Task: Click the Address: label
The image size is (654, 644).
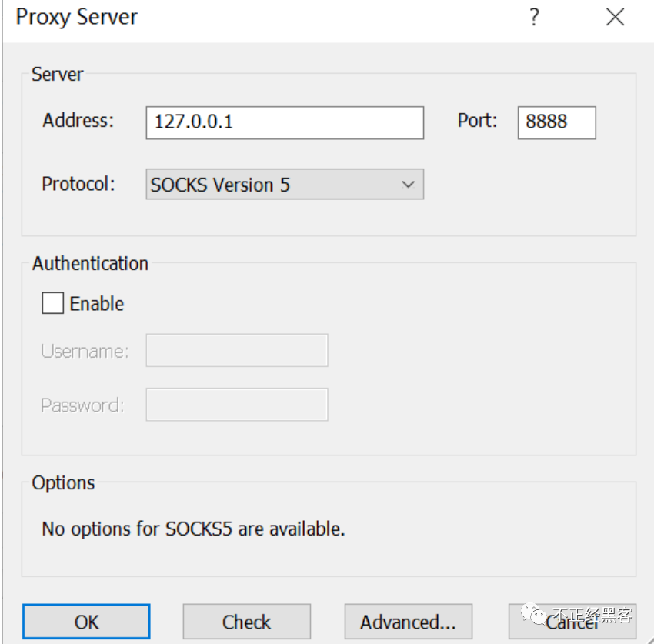Action: [x=78, y=120]
